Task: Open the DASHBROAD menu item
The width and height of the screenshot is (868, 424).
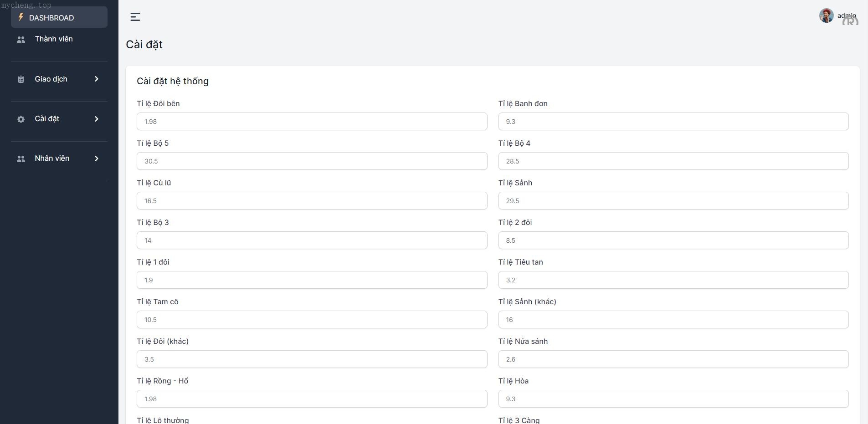Action: [51, 18]
